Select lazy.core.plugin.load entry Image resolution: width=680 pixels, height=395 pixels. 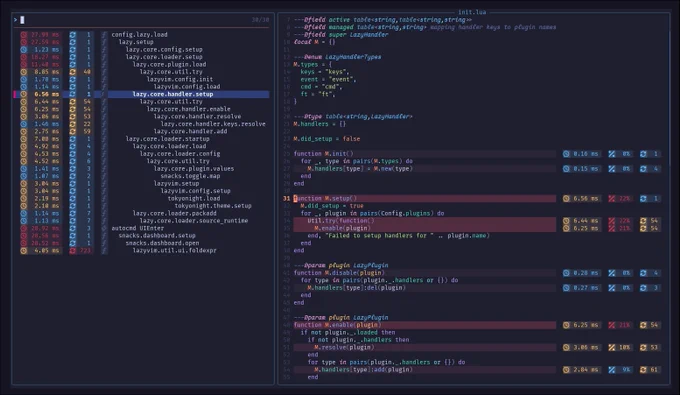169,64
